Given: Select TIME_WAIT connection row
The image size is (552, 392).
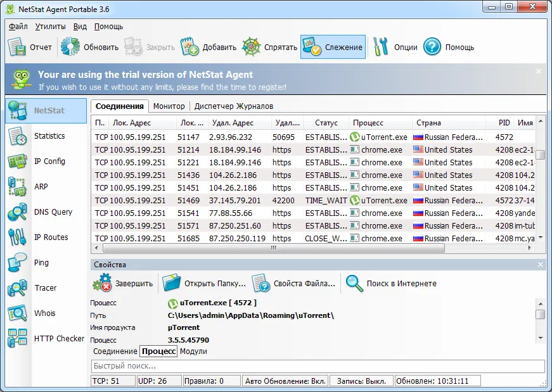Looking at the screenshot, I should coord(313,201).
